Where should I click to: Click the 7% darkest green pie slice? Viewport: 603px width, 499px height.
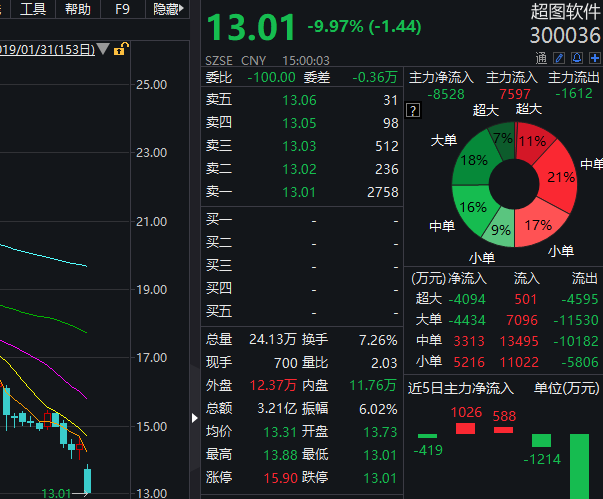point(503,138)
